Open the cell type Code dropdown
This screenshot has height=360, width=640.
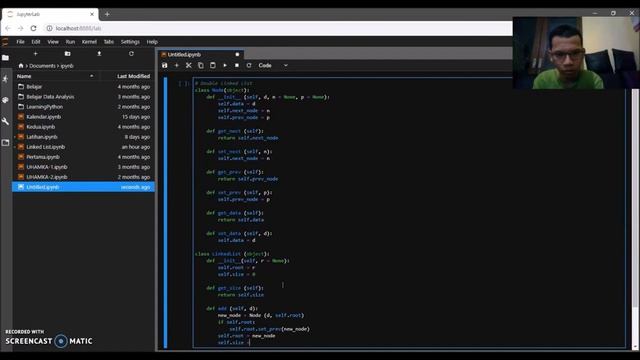(273, 65)
